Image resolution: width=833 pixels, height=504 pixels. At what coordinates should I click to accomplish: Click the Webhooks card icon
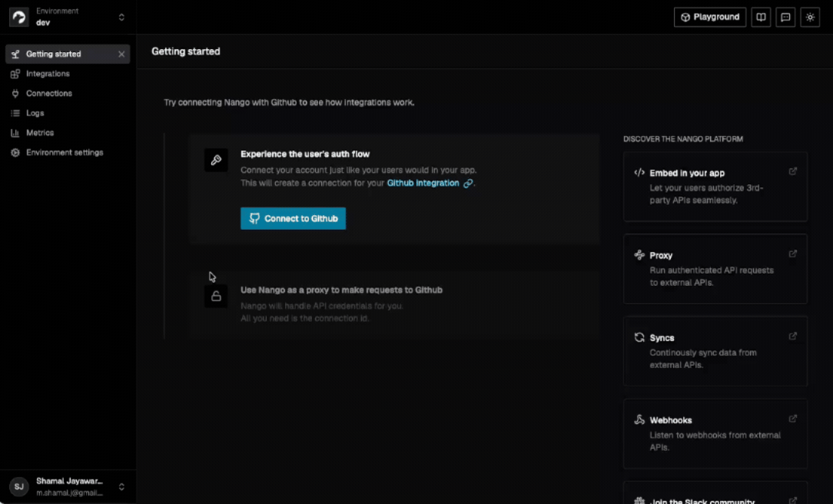[639, 419]
